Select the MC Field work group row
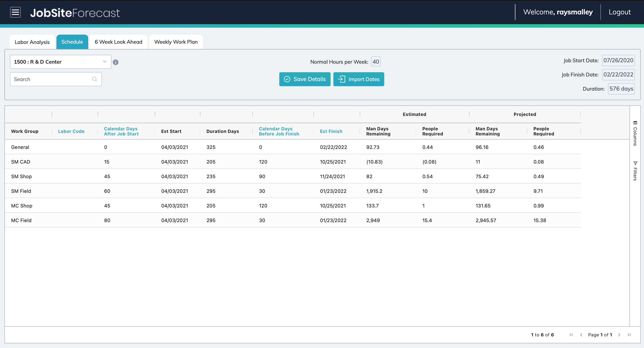Viewport: 644px width, 348px height. click(293, 220)
